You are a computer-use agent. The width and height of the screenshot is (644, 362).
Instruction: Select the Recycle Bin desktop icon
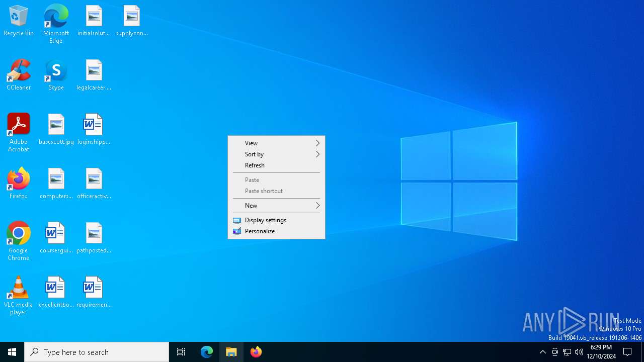click(19, 21)
